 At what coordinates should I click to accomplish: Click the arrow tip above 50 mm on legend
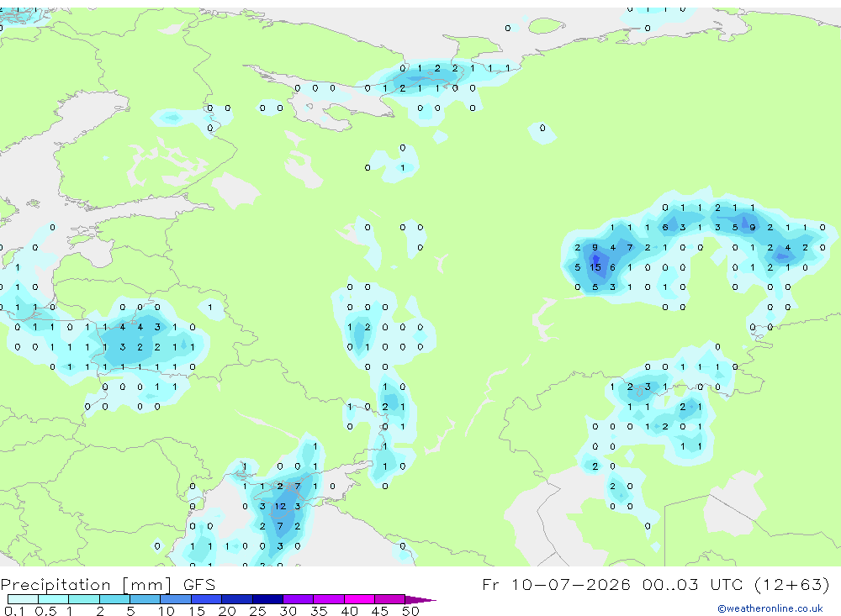420,600
